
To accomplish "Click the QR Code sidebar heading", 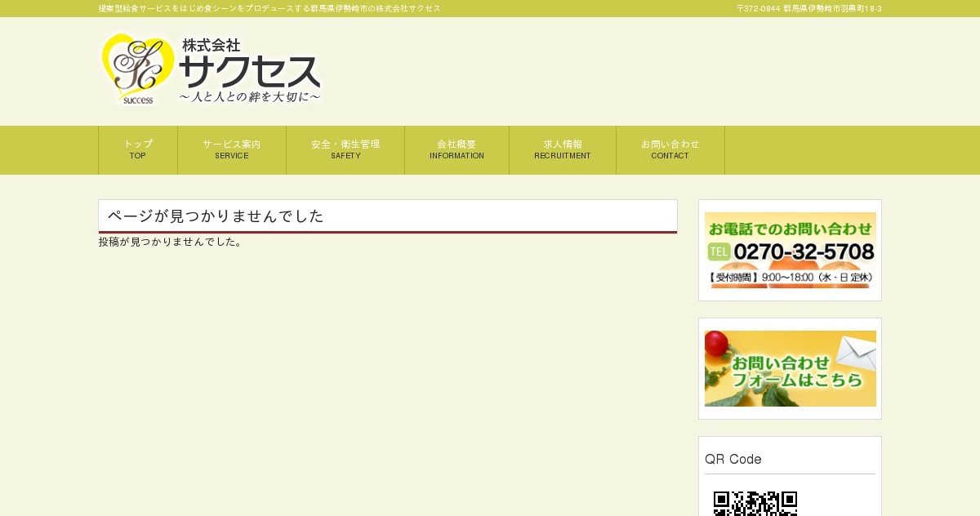I will point(733,459).
